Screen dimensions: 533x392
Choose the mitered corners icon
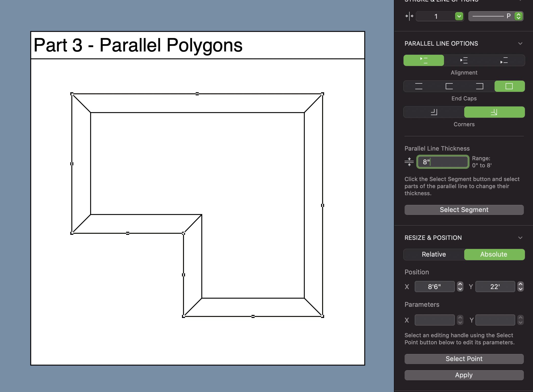click(494, 112)
